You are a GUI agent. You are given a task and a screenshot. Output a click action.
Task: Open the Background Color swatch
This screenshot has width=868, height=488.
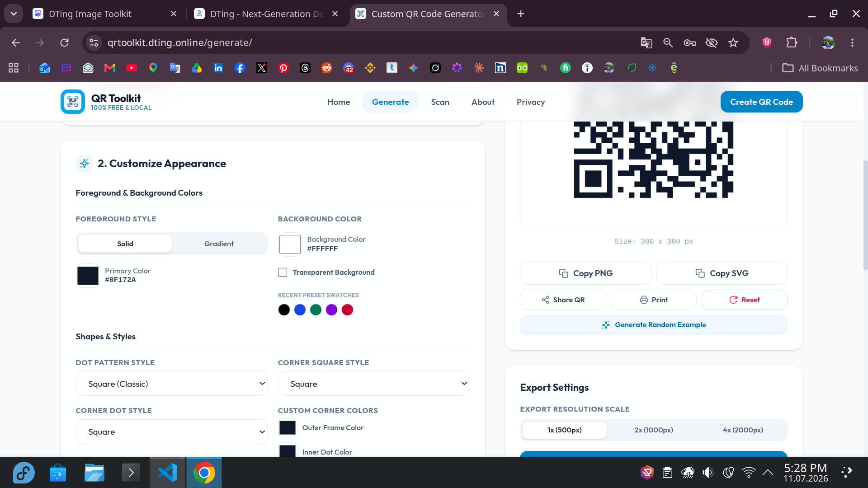tap(290, 244)
